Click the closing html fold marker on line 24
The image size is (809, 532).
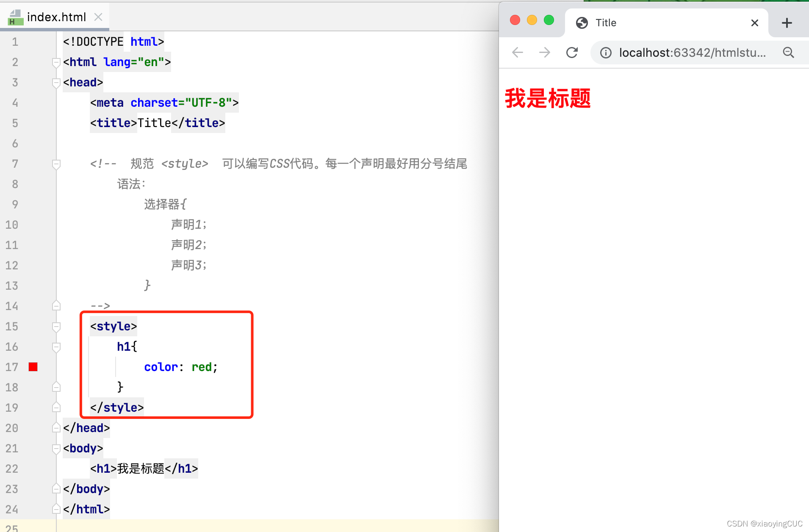[x=56, y=509]
